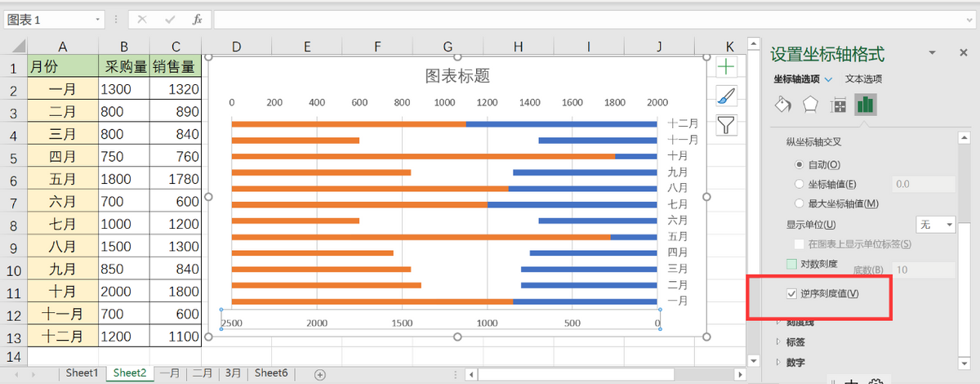This screenshot has height=384, width=980.
Task: Click the confirm checkmark in formula bar
Action: click(x=170, y=19)
